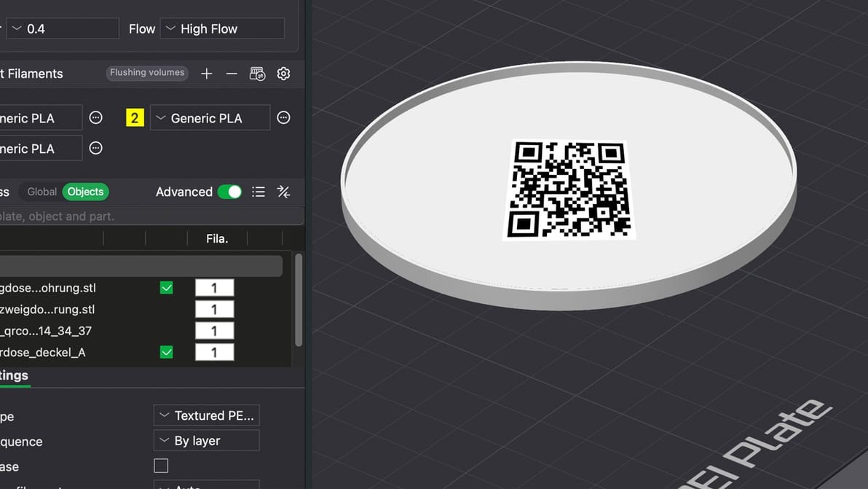Open the By layer print sequence dropdown
Screen dimensions: 868x489
click(x=206, y=440)
